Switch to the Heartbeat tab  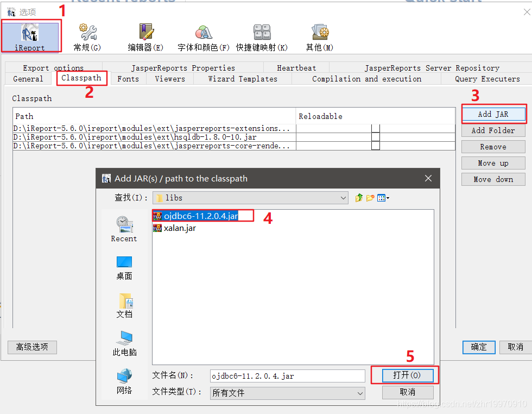296,67
